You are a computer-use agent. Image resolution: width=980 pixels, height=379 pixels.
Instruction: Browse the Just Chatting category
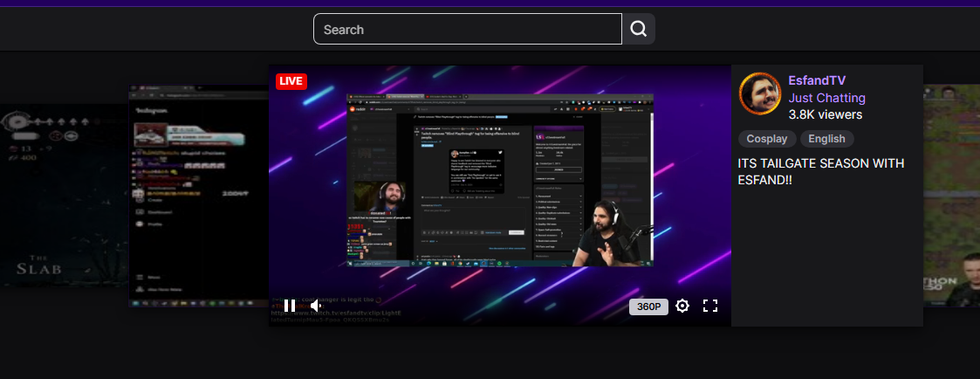pyautogui.click(x=827, y=98)
